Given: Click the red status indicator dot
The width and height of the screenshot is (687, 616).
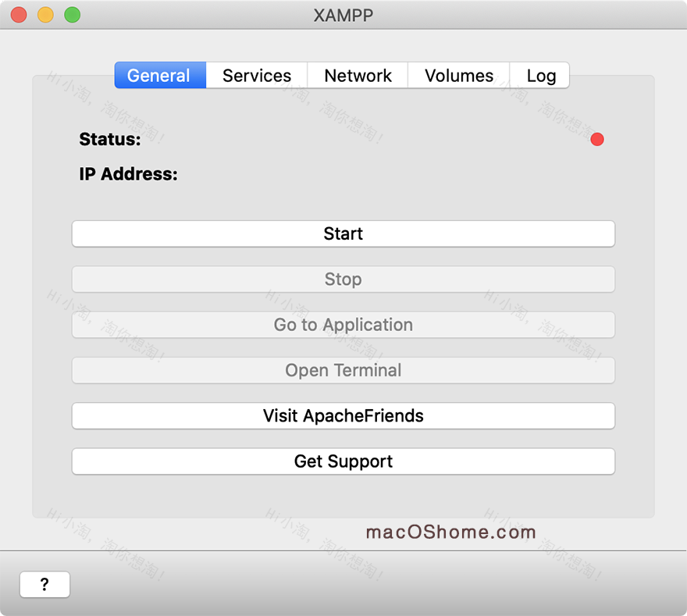Looking at the screenshot, I should [597, 139].
